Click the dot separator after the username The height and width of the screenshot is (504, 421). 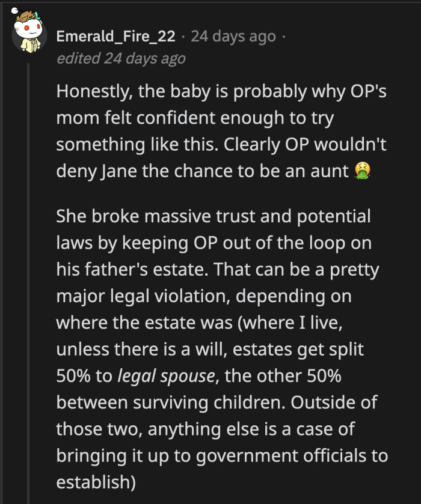coord(183,37)
